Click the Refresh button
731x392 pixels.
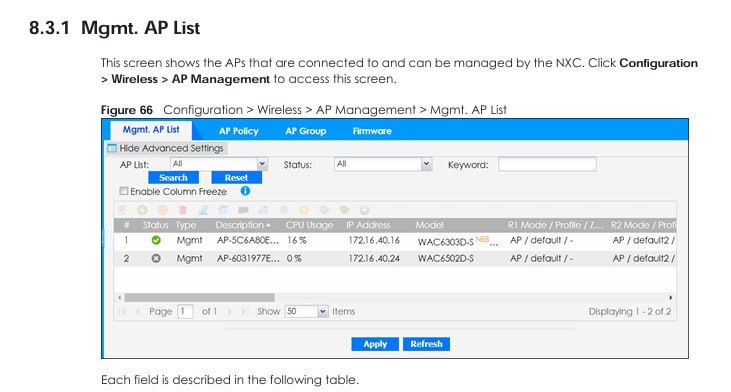pyautogui.click(x=426, y=344)
